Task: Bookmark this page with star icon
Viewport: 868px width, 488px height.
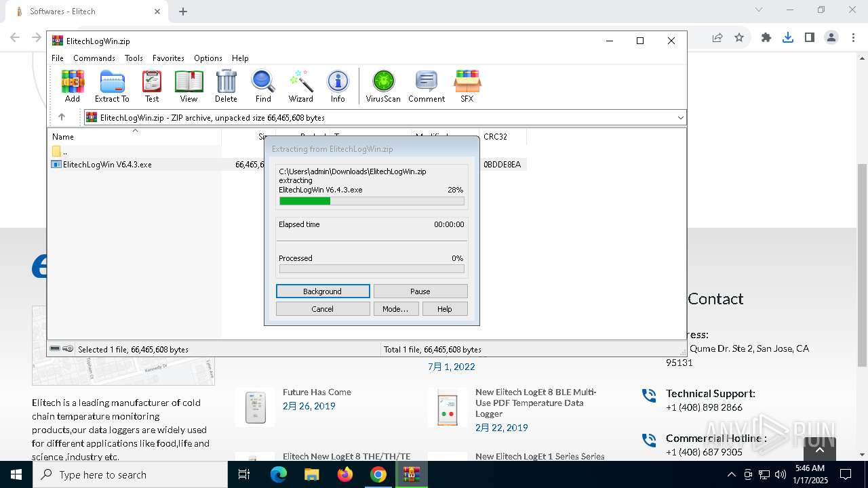Action: [x=739, y=38]
